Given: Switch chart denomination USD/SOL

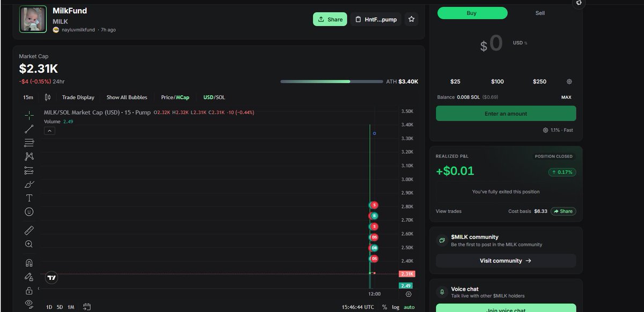Looking at the screenshot, I should 214,97.
